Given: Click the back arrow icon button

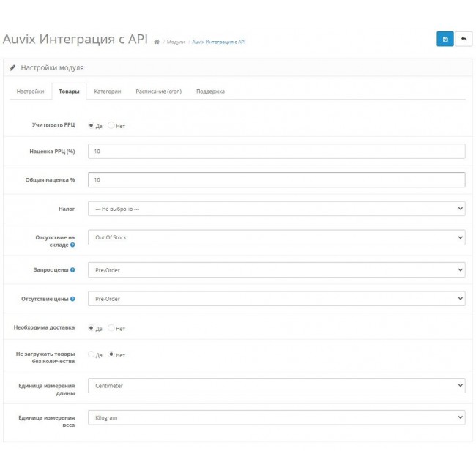Looking at the screenshot, I should point(464,39).
